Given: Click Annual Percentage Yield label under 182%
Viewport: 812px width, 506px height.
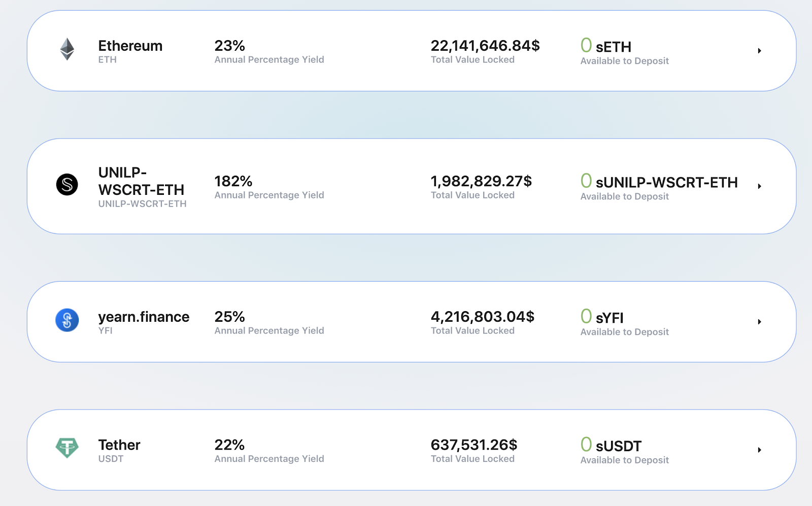Looking at the screenshot, I should [x=269, y=195].
